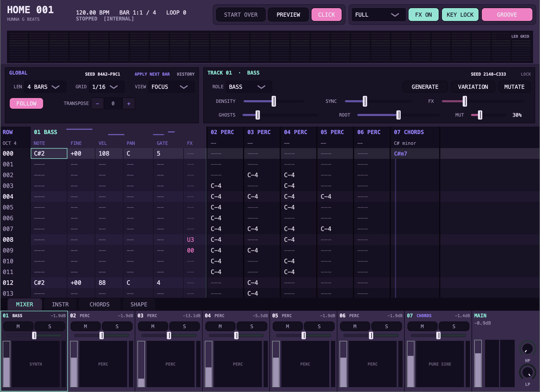Switch to the CHORDS tab
This screenshot has width=540, height=392.
coord(99,304)
